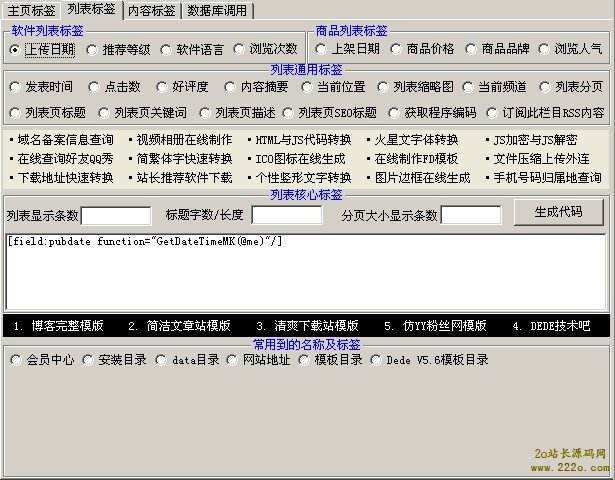Choose the 安装目录 option

coord(87,360)
